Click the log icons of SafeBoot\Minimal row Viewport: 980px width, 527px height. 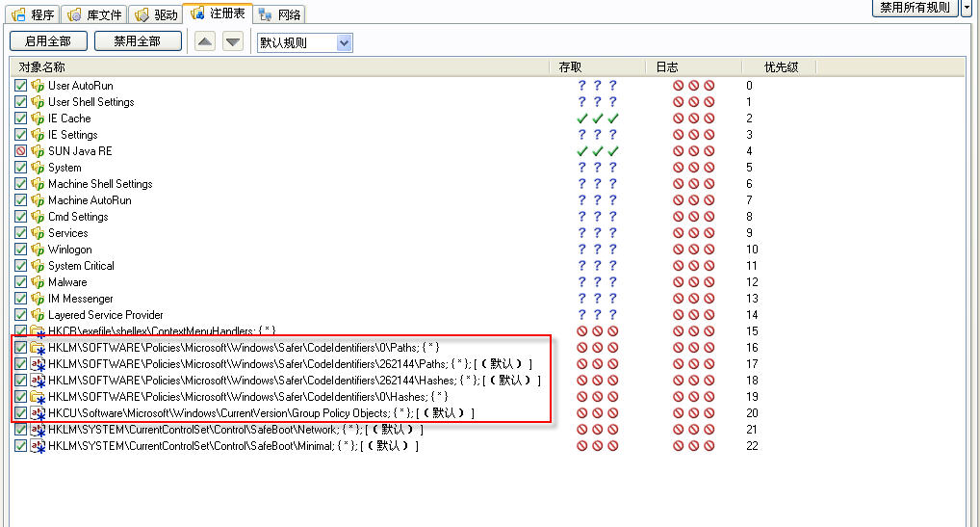pos(694,446)
